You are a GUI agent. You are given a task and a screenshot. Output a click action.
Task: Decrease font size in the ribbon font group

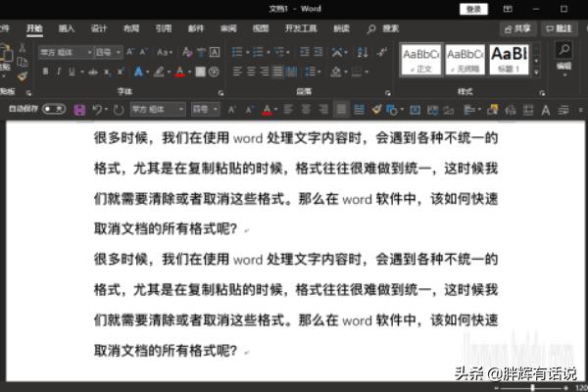point(144,52)
